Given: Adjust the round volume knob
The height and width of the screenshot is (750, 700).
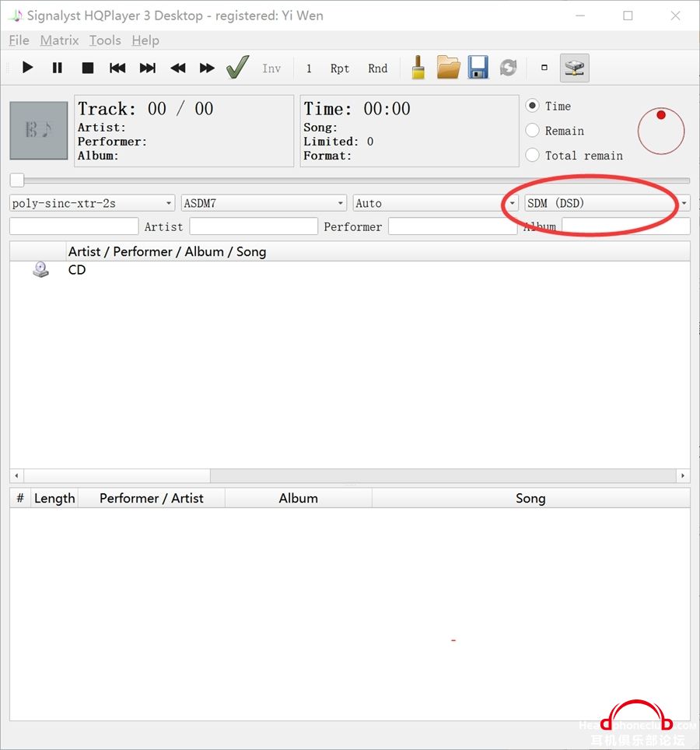Looking at the screenshot, I should coord(661,131).
